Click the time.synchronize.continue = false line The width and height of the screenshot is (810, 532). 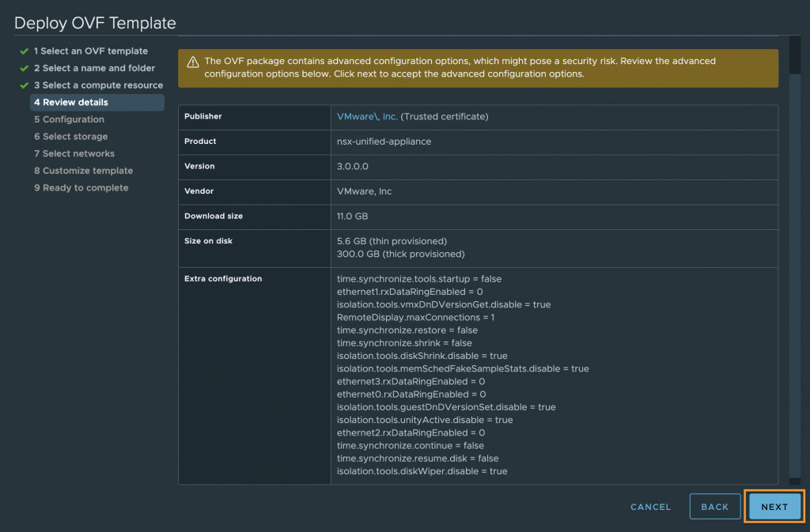(x=411, y=446)
